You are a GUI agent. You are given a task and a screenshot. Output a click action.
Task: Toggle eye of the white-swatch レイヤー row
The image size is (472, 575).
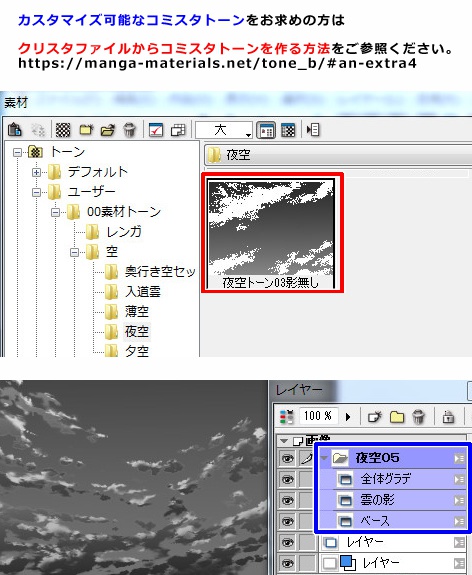click(287, 542)
